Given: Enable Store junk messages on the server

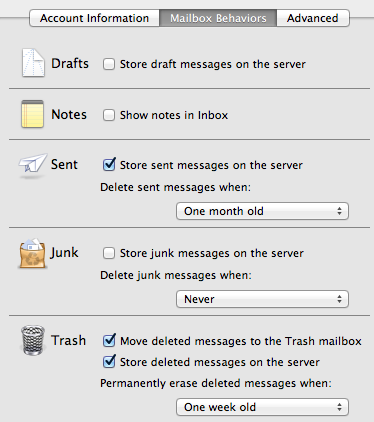Looking at the screenshot, I should click(109, 253).
